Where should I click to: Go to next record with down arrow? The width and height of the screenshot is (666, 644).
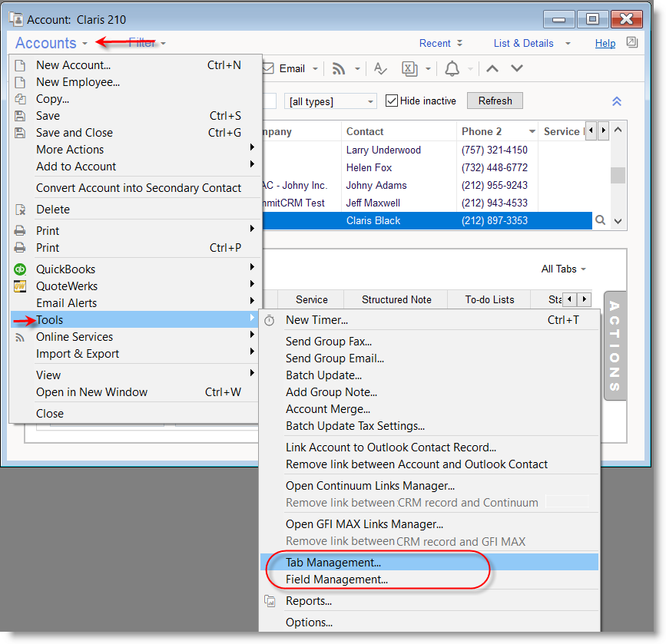pyautogui.click(x=517, y=69)
